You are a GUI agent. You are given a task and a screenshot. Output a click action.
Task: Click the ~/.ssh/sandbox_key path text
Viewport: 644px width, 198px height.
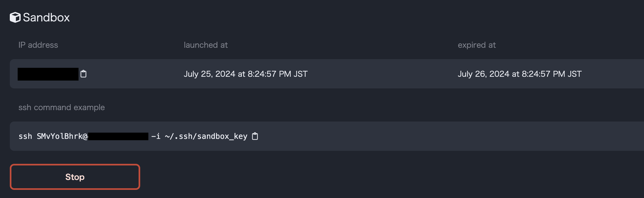[x=206, y=136]
